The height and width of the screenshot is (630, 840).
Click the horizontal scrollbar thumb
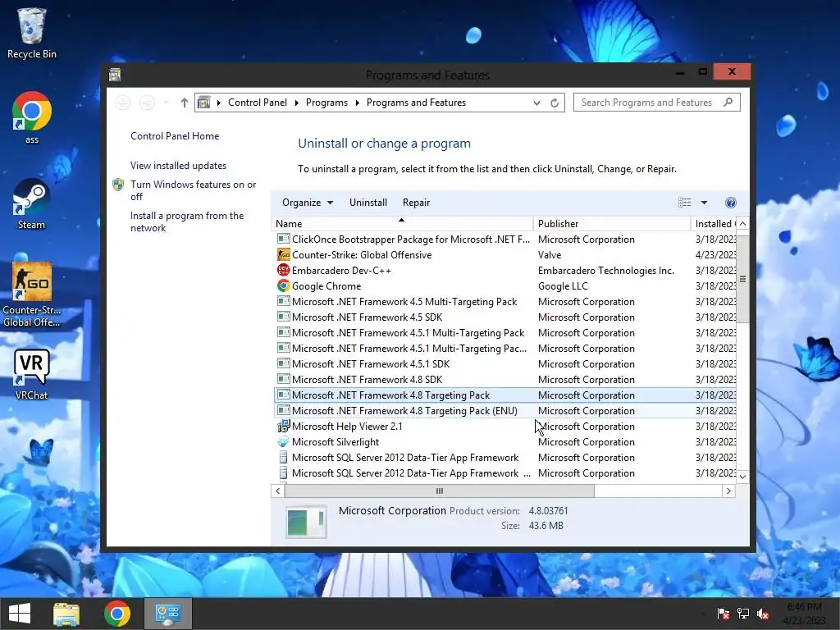coord(439,491)
